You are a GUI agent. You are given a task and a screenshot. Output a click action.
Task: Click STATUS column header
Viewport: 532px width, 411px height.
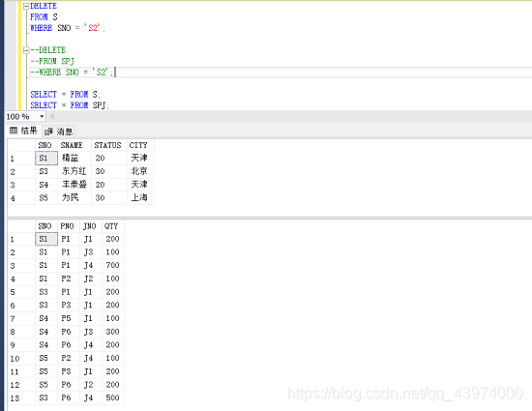109,145
